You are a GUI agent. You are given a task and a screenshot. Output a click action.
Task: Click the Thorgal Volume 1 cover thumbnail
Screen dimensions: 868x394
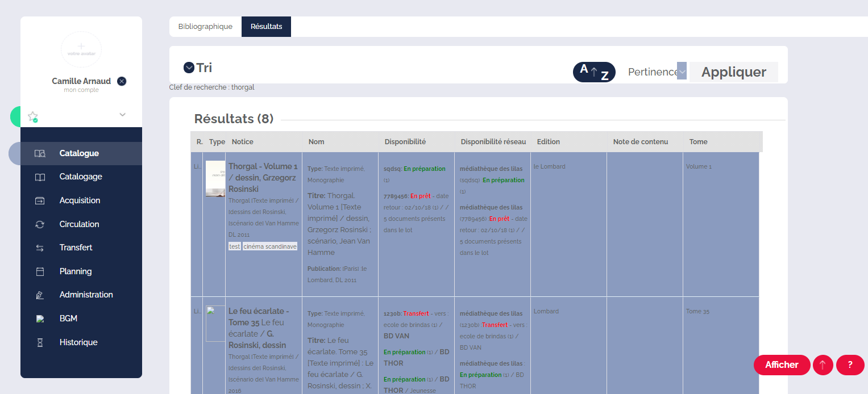[215, 179]
